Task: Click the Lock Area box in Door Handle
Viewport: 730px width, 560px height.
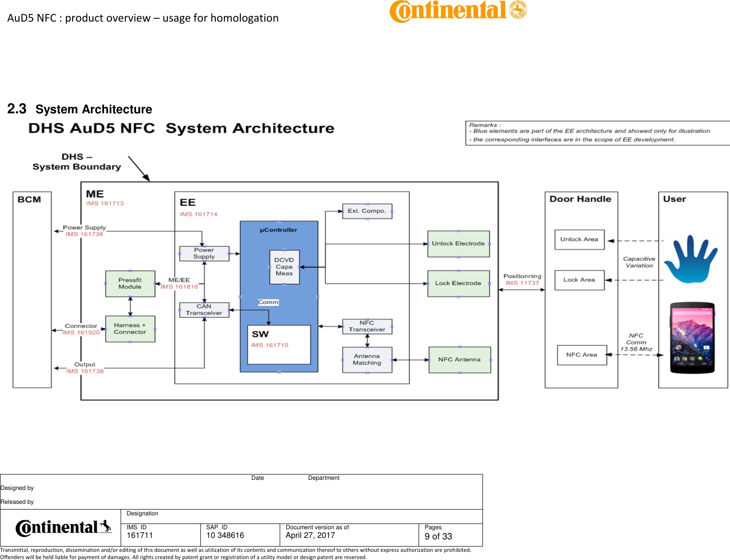Action: tap(579, 280)
